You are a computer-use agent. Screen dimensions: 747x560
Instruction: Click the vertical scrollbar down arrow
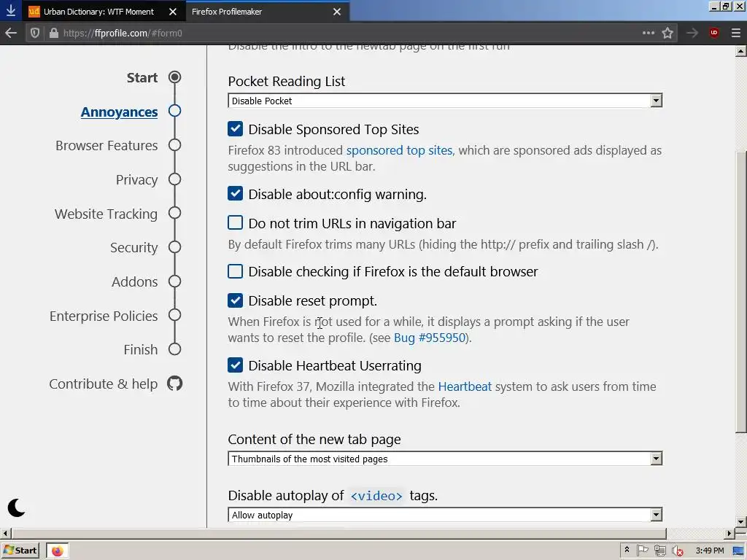coord(741,521)
